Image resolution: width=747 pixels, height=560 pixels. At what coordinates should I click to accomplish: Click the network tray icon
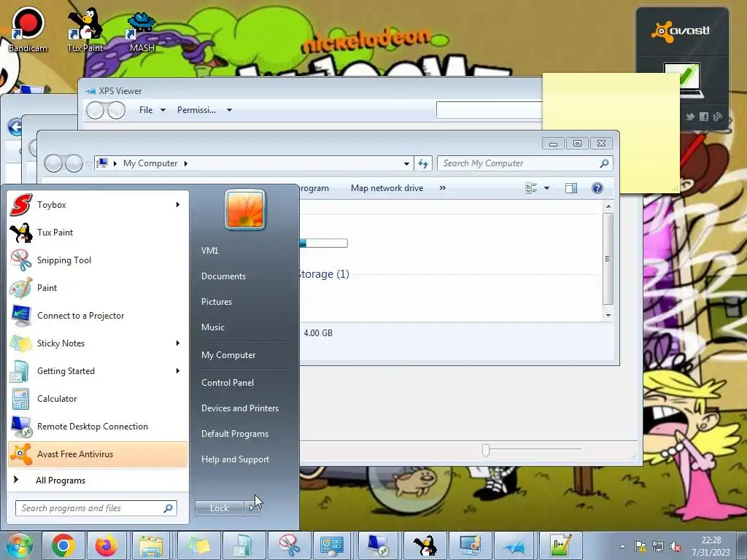point(658,546)
